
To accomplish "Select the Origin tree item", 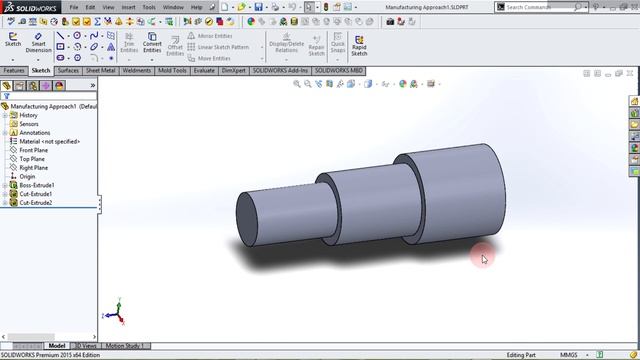I will click(x=27, y=177).
